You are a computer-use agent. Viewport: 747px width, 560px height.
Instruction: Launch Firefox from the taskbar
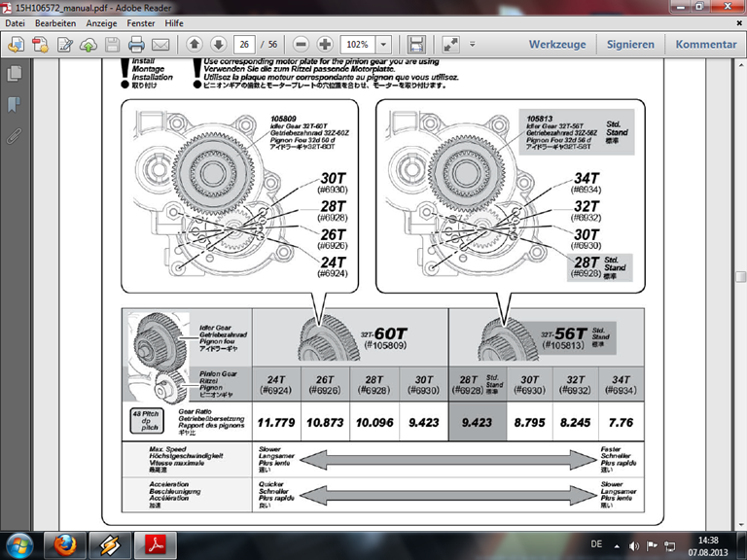(x=67, y=542)
